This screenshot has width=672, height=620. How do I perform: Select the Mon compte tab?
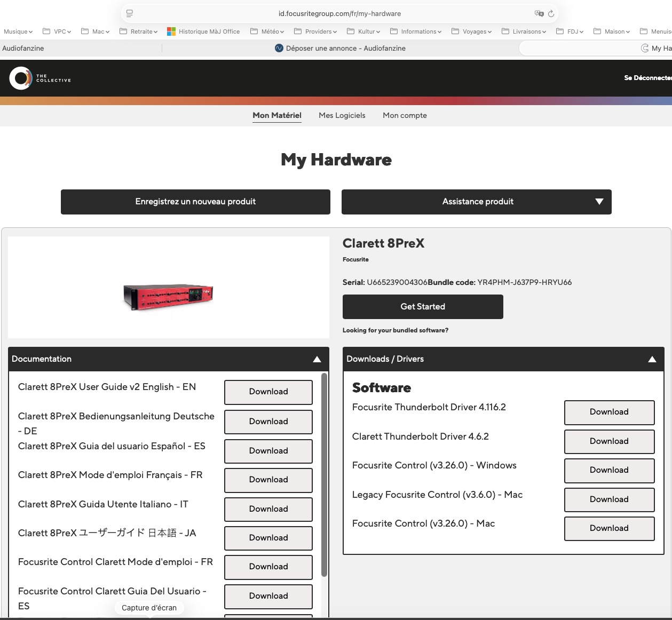click(x=405, y=115)
